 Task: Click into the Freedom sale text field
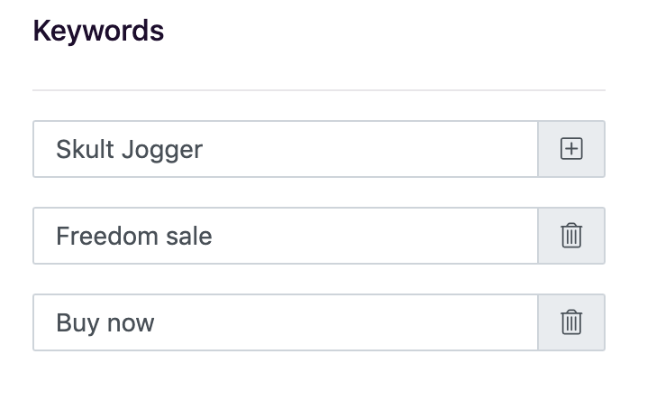click(285, 236)
